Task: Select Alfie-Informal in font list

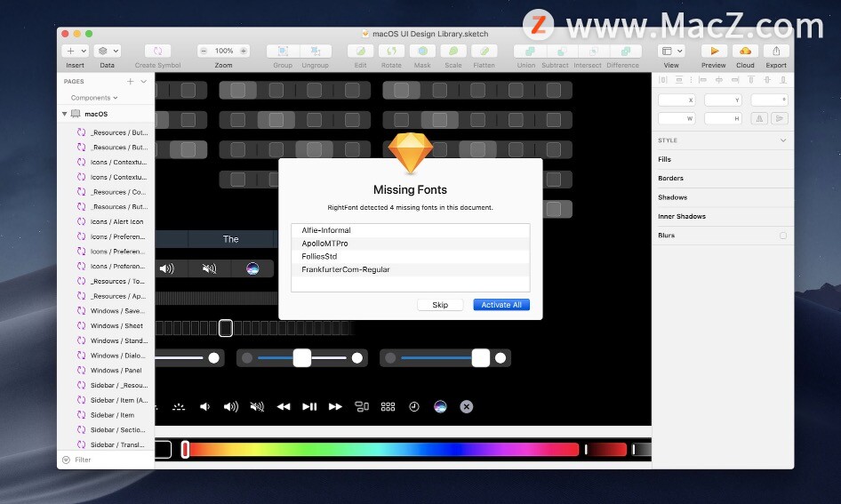Action: tap(411, 230)
